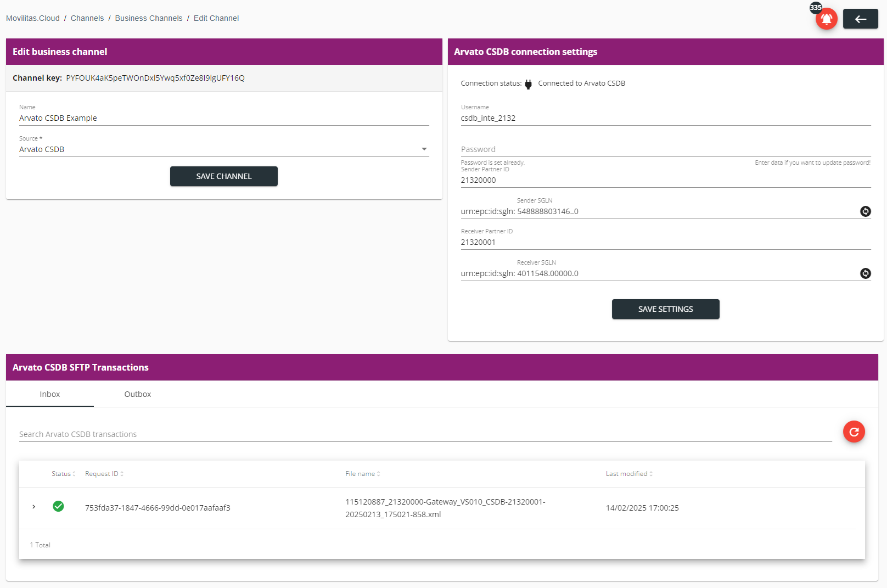Expand the 753fda37 transaction row
The height and width of the screenshot is (588, 887).
click(x=34, y=507)
